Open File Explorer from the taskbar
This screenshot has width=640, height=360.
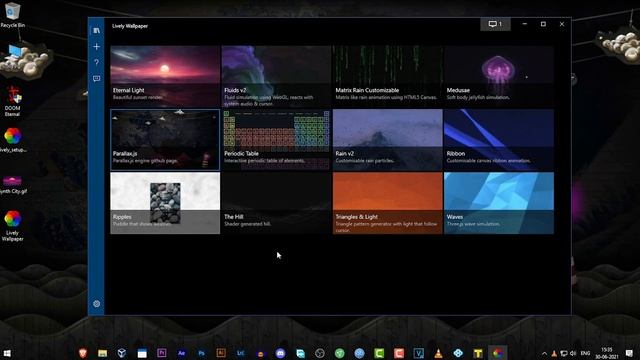pos(102,353)
